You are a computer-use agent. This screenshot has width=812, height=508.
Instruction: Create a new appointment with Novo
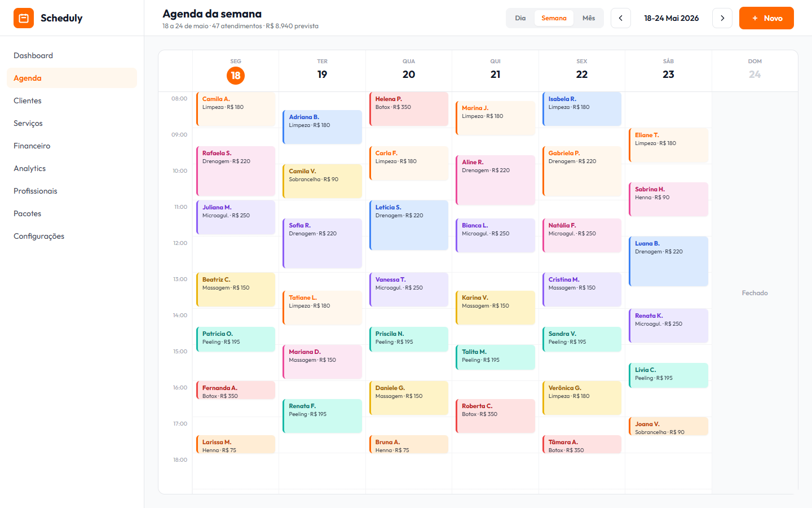pyautogui.click(x=766, y=18)
